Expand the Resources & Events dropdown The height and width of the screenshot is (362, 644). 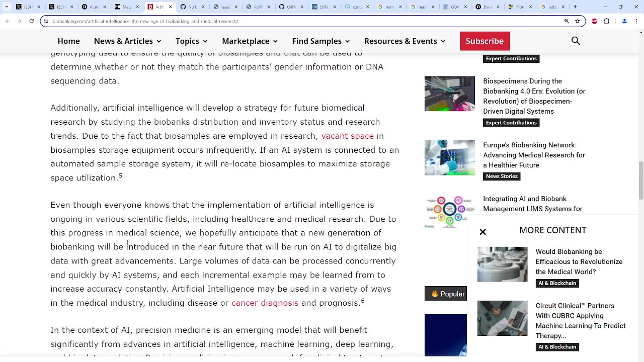405,41
